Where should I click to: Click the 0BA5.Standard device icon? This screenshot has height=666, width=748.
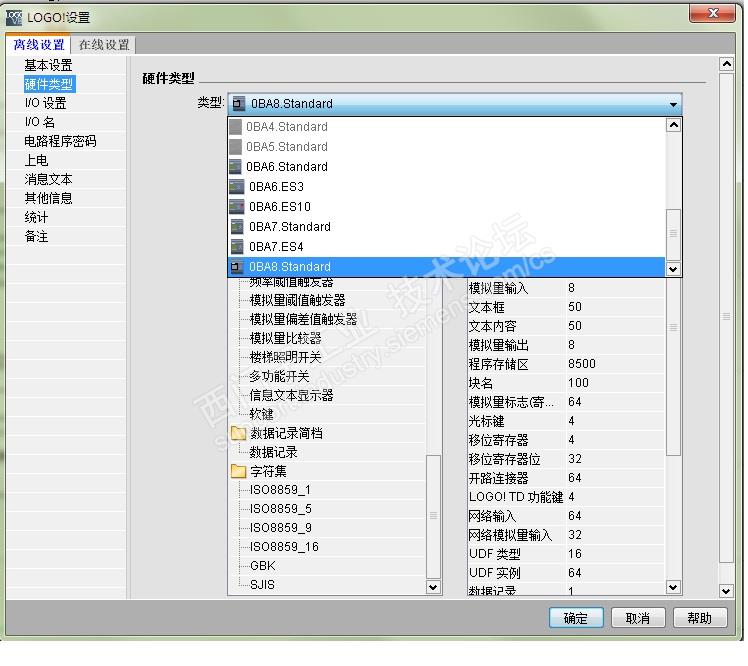[x=235, y=147]
